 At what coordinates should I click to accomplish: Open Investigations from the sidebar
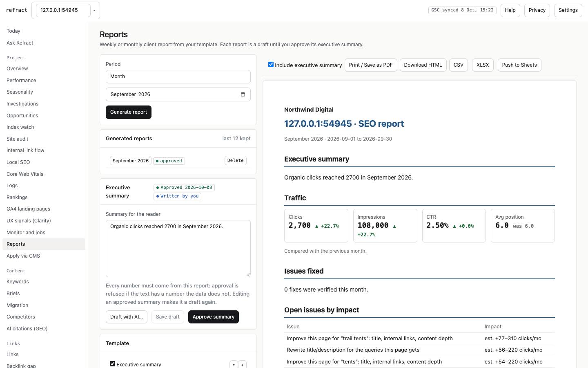[44, 104]
